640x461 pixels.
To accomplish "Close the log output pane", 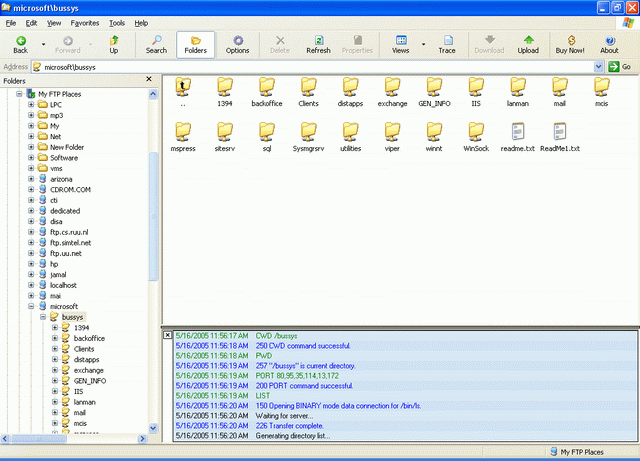I will 167,335.
